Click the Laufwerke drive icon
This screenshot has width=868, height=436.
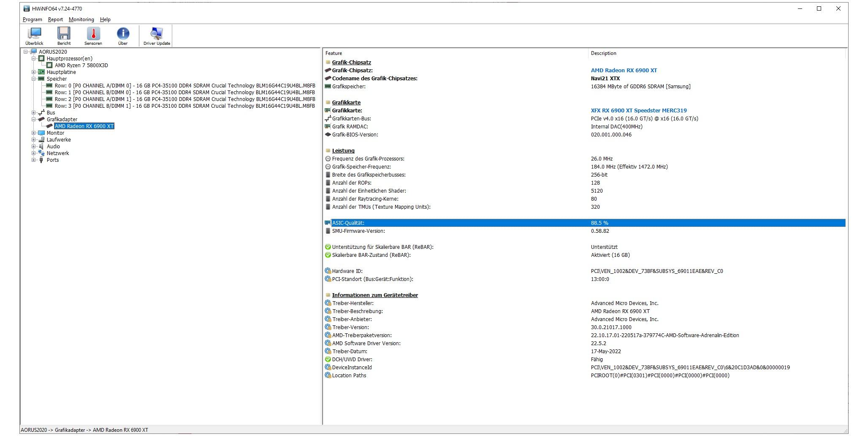coord(41,140)
